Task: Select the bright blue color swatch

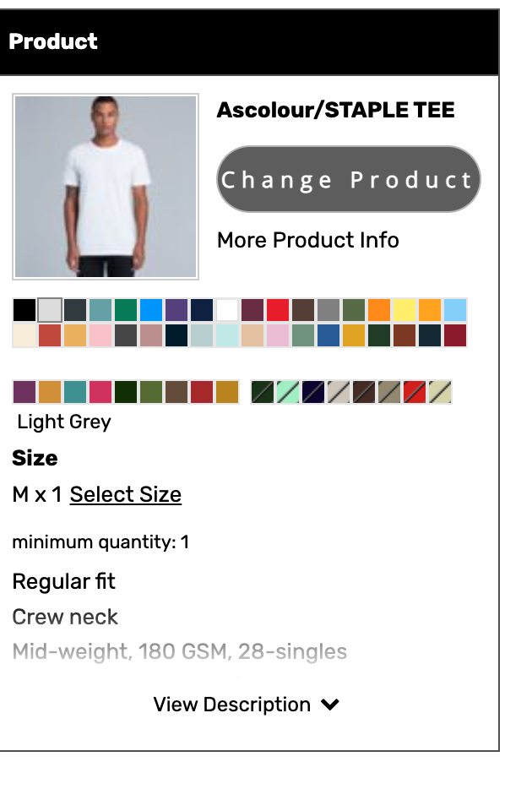Action: 151,310
